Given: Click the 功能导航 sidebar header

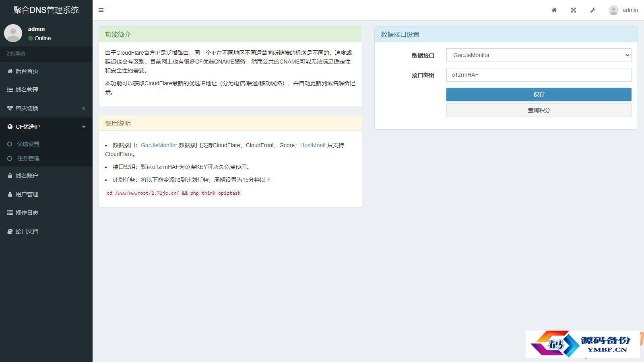Looking at the screenshot, I should coord(16,53).
